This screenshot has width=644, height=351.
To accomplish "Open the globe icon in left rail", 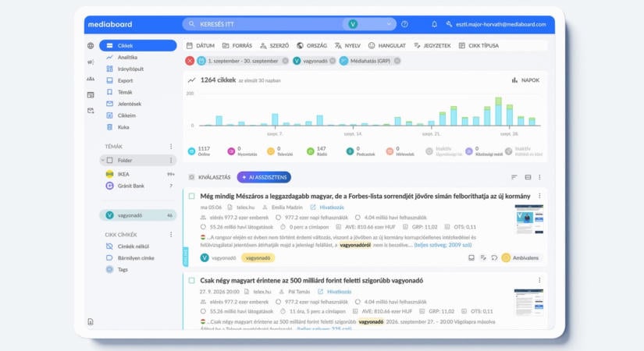I will click(x=91, y=45).
